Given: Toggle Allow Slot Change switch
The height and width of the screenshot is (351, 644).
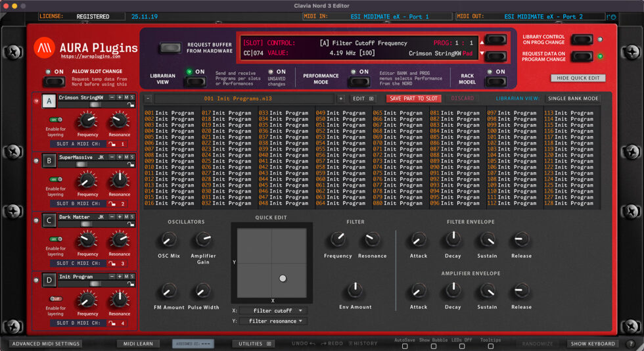Looking at the screenshot, I should 54,82.
